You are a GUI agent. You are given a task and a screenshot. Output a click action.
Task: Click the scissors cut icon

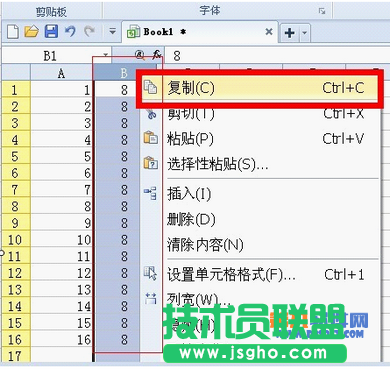coord(151,114)
